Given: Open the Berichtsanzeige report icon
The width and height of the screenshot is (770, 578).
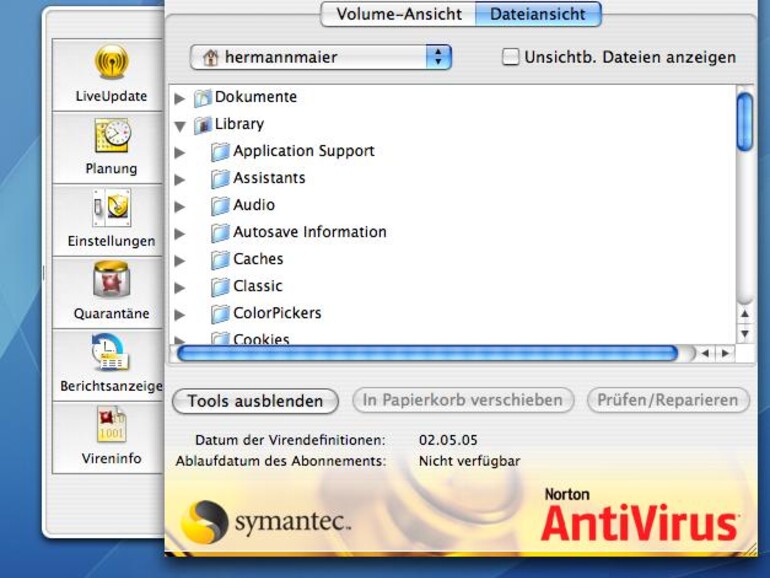Looking at the screenshot, I should coord(110,352).
